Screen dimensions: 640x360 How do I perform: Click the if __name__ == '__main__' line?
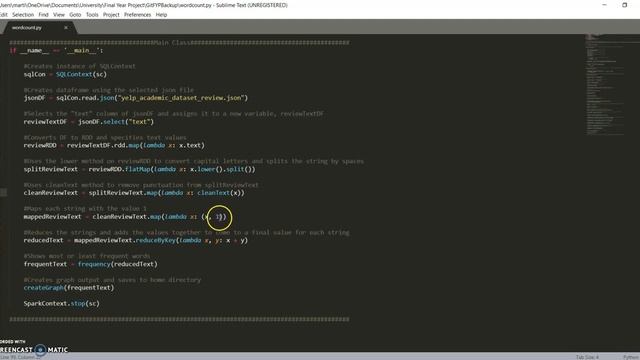point(56,51)
